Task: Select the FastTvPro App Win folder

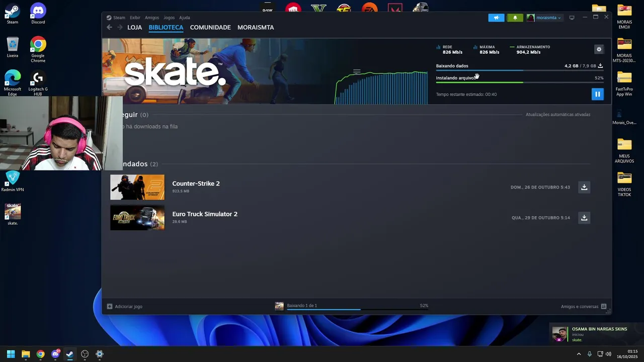Action: pos(624,84)
